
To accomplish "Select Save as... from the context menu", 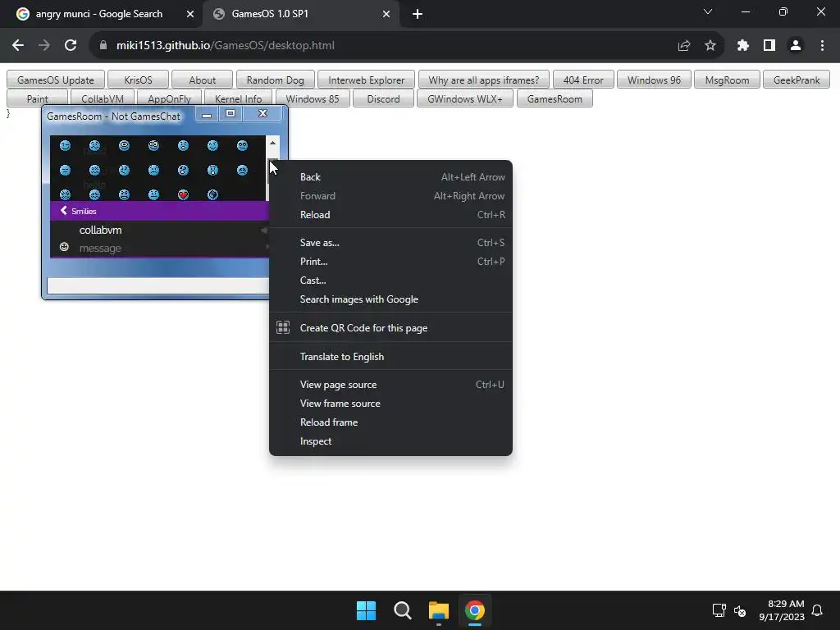I will [390, 243].
